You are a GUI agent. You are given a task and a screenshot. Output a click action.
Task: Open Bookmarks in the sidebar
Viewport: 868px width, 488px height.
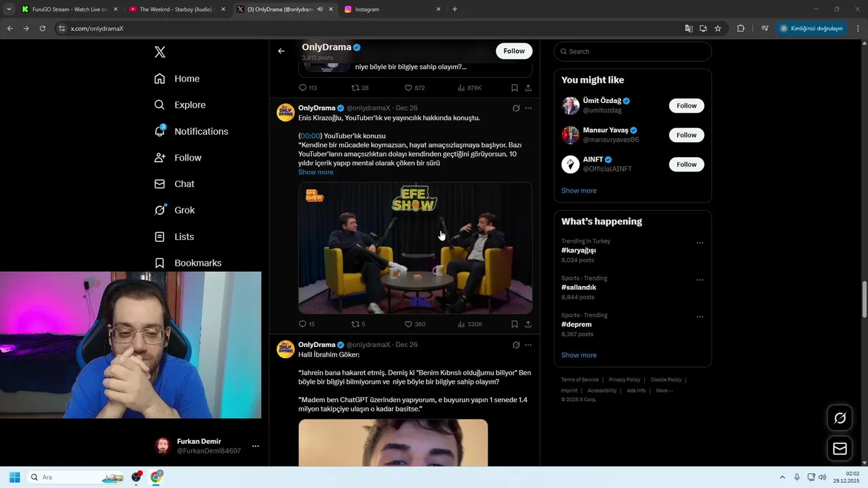tap(188, 263)
